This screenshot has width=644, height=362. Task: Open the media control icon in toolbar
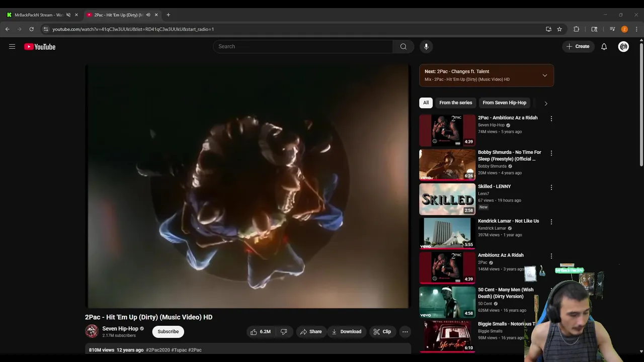[612, 29]
